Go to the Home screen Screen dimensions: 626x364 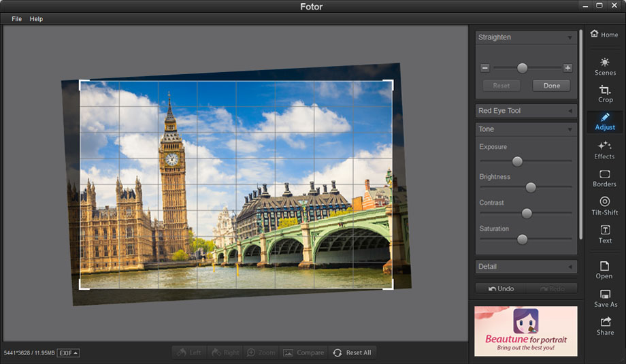click(x=604, y=34)
